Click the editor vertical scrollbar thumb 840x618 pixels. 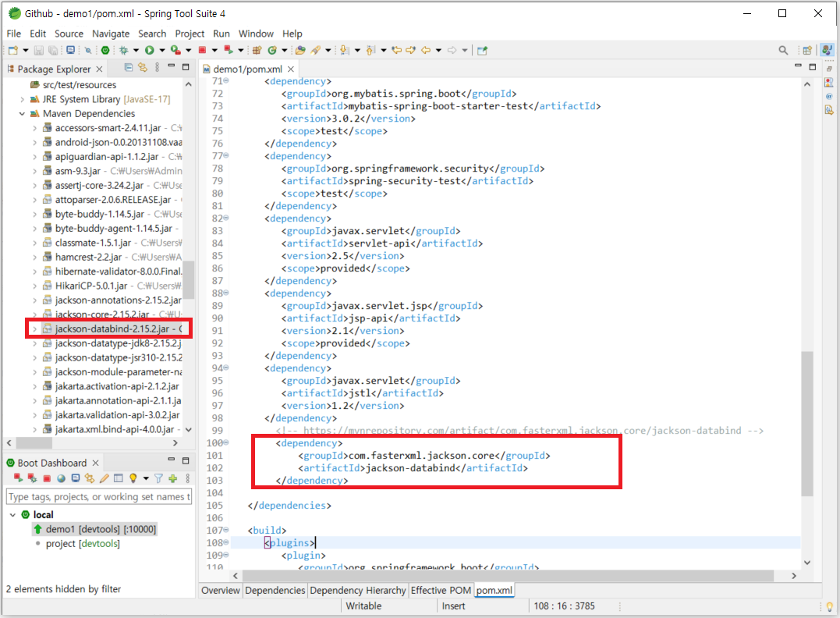806,424
